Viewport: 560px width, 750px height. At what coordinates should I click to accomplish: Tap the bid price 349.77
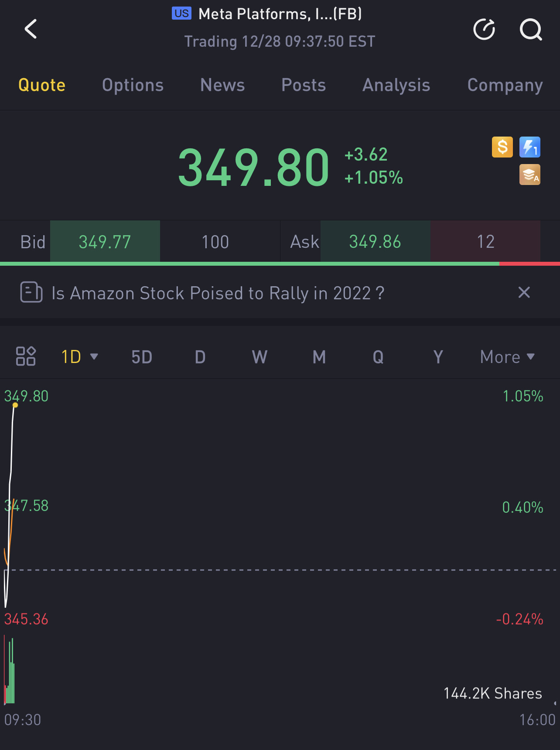[x=105, y=242]
